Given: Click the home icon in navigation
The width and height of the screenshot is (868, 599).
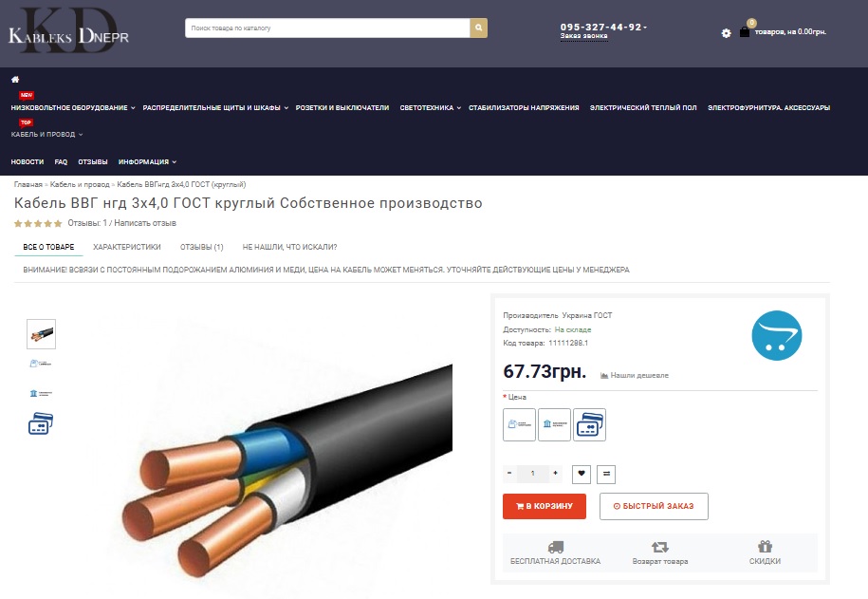Looking at the screenshot, I should [15, 79].
